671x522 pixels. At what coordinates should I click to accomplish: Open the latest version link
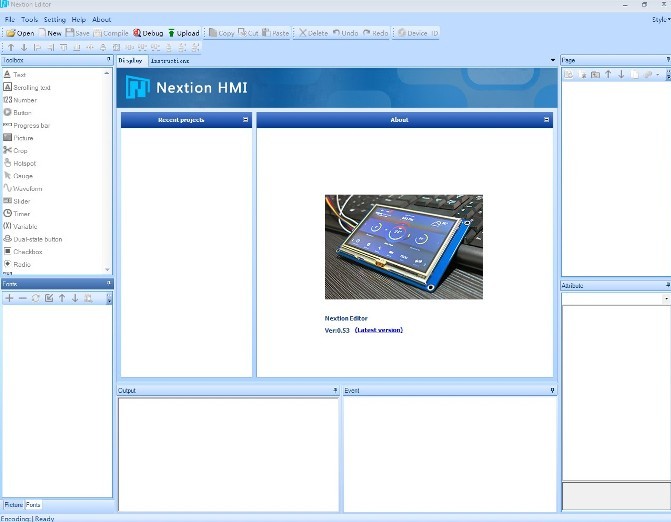379,330
